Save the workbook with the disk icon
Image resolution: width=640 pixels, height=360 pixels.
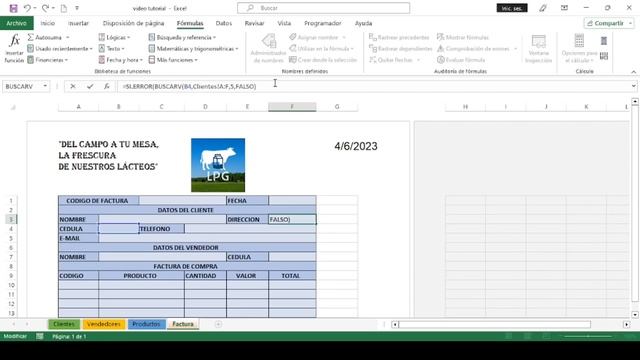[13, 8]
